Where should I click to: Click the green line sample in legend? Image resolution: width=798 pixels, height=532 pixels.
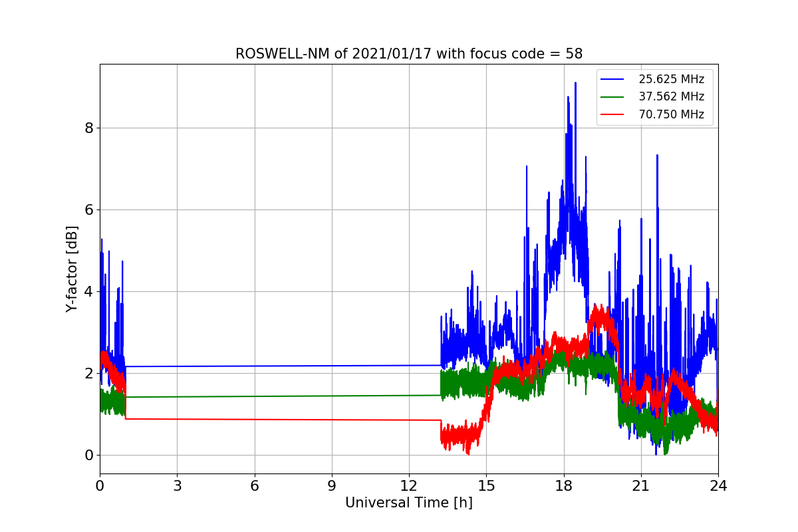coord(612,97)
